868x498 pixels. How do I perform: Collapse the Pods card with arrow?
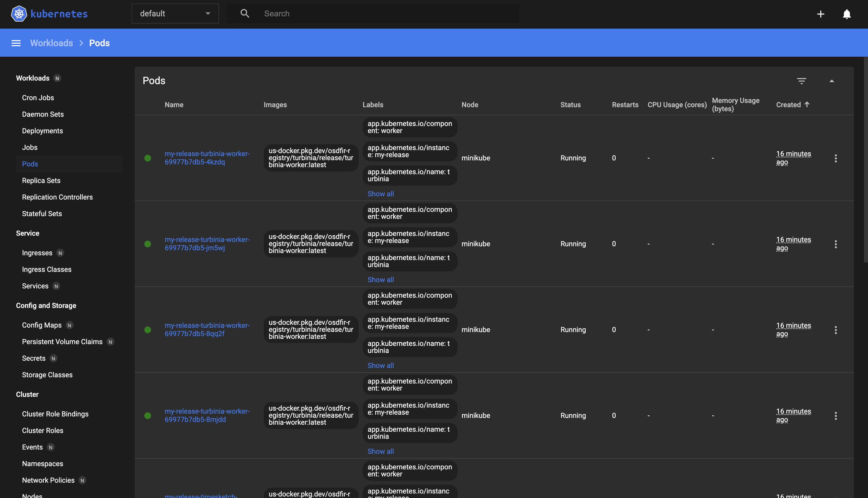coord(832,81)
